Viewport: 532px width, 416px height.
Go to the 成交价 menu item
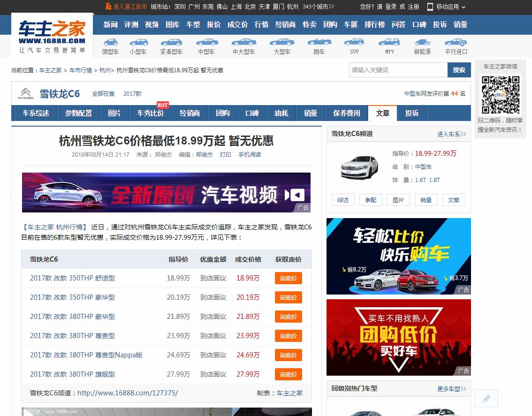coord(237,24)
